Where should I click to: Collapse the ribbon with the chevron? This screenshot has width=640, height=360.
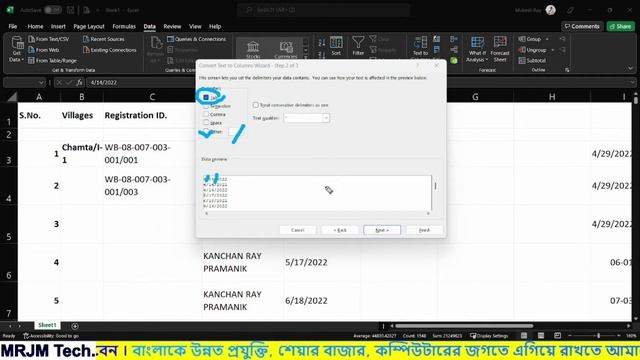(x=631, y=69)
